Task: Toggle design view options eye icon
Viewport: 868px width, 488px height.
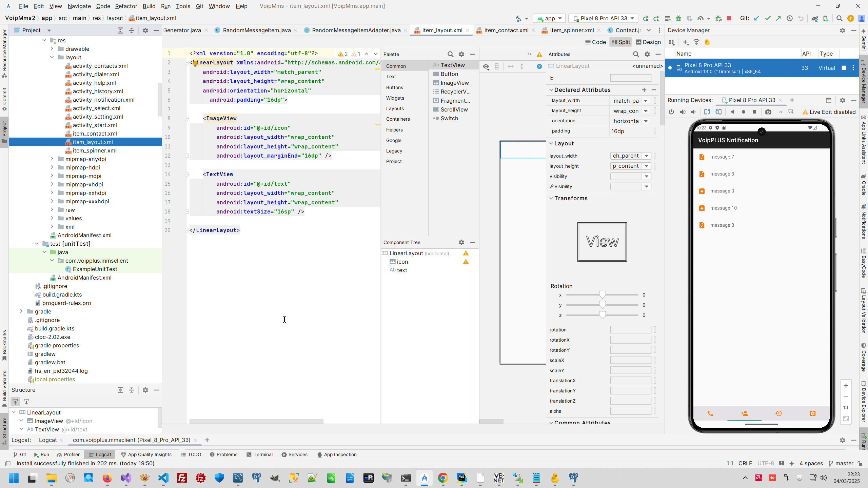Action: [486, 66]
